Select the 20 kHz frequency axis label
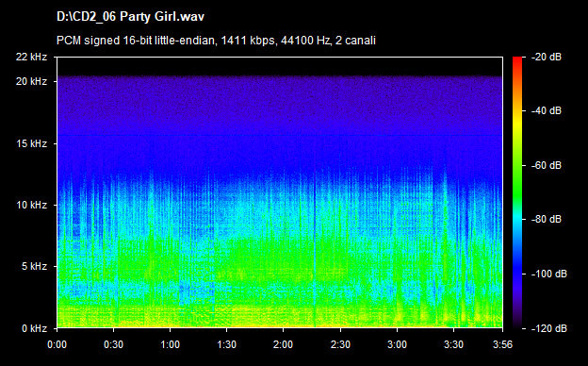 tap(31, 81)
